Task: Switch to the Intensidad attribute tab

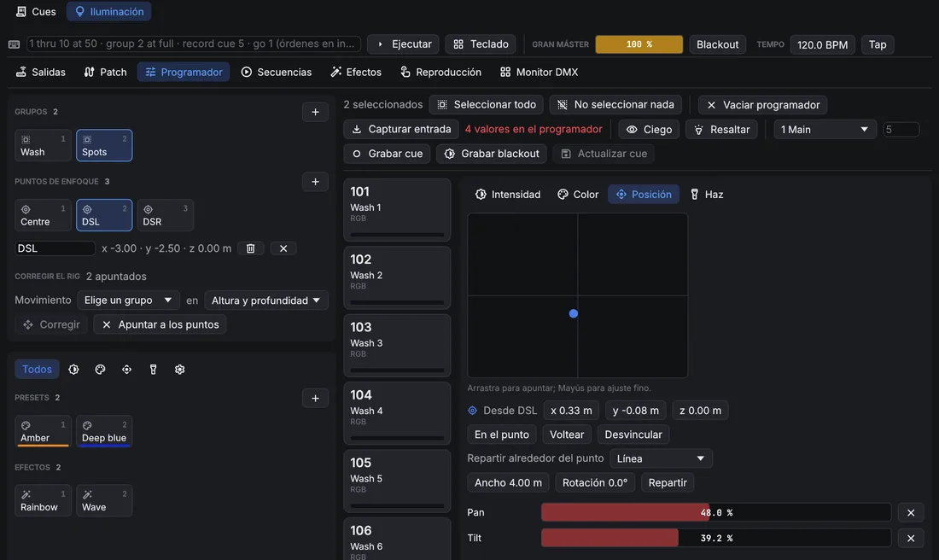Action: pyautogui.click(x=508, y=194)
